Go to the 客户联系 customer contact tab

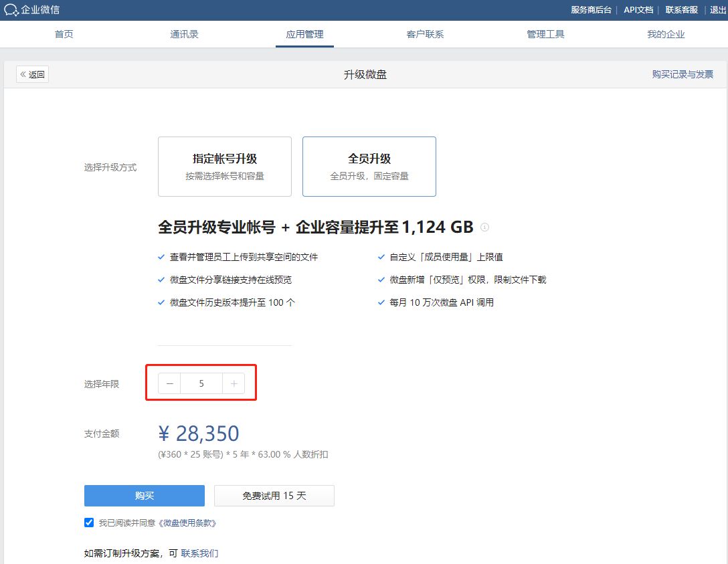coord(425,34)
